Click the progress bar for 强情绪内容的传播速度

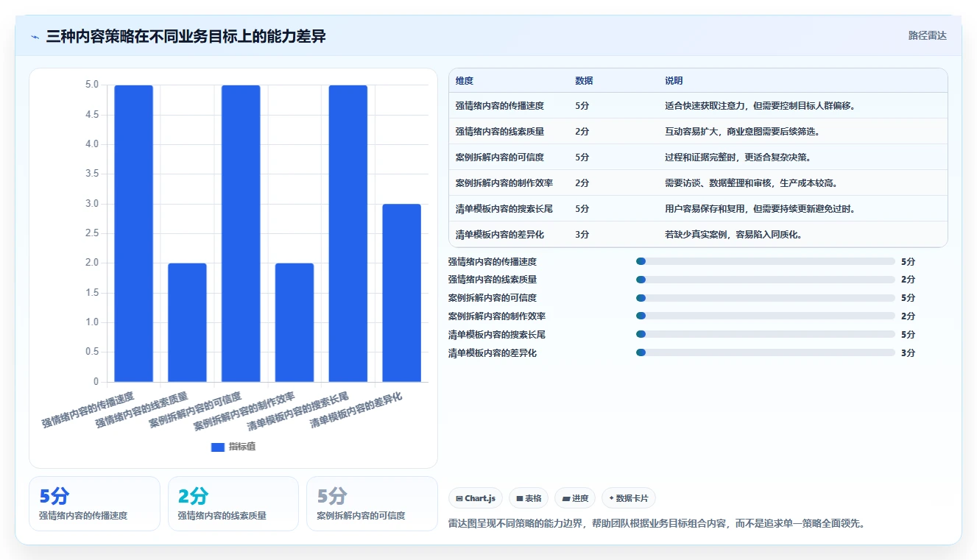click(766, 261)
